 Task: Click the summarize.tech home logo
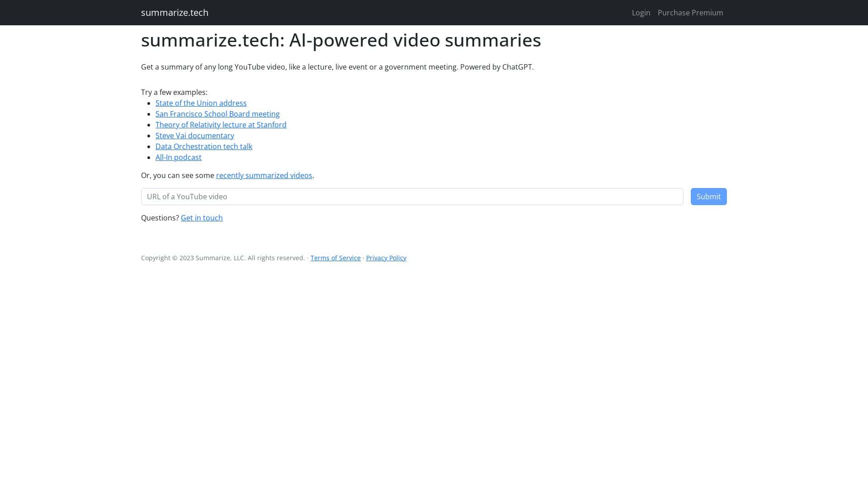175,12
